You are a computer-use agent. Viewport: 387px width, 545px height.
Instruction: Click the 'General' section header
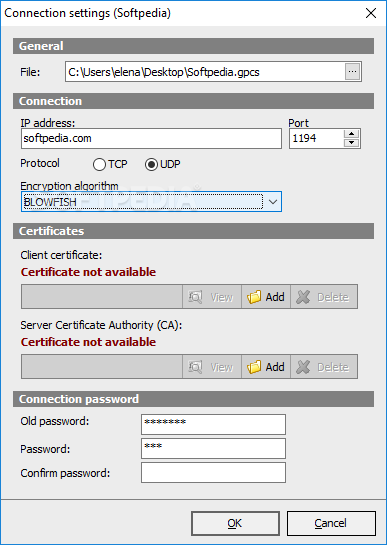tap(194, 46)
